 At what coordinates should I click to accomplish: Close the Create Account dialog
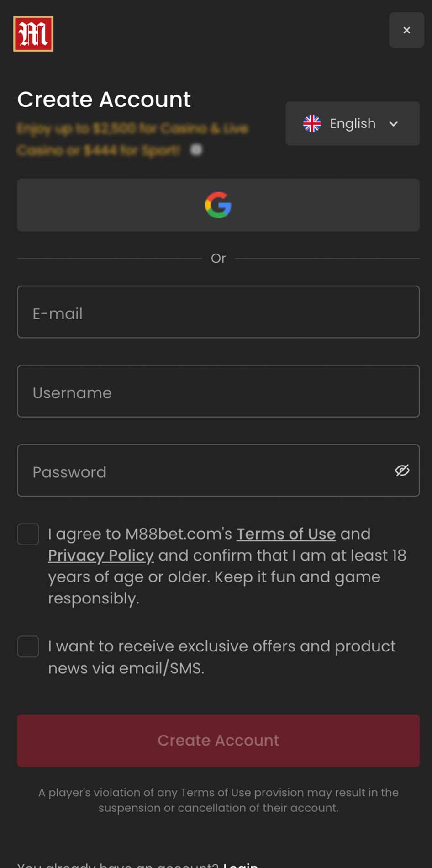(x=406, y=30)
